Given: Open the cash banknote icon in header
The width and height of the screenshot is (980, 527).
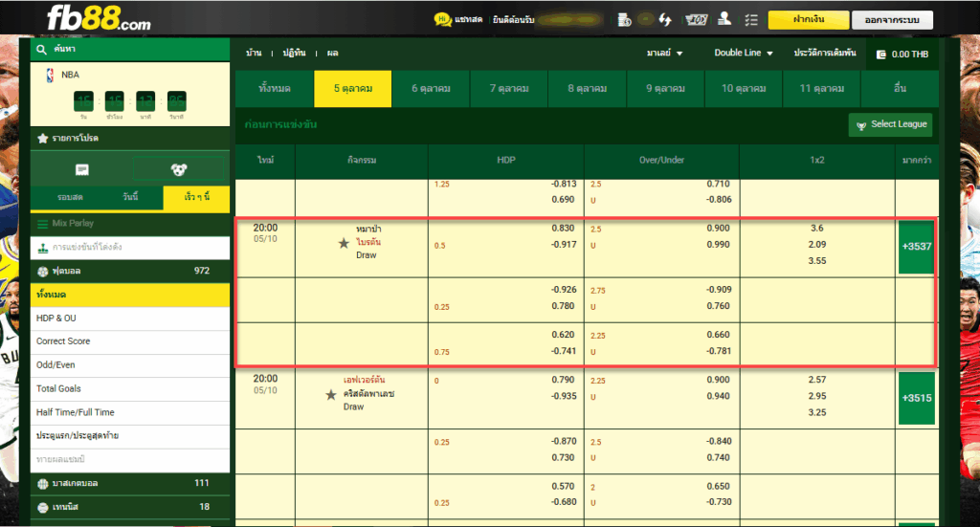Looking at the screenshot, I should (696, 20).
